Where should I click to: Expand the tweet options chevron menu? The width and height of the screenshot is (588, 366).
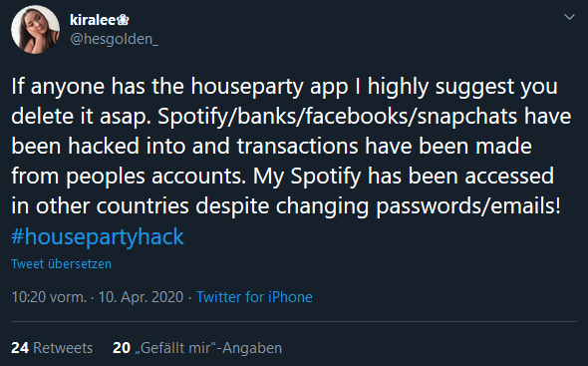coord(569,17)
